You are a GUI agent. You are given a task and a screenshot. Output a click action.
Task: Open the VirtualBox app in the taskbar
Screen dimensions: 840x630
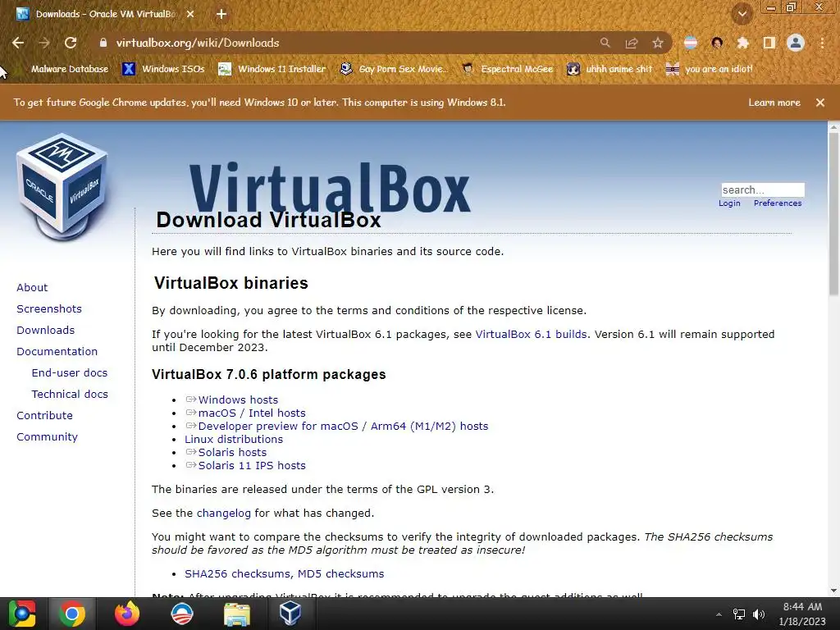(290, 614)
